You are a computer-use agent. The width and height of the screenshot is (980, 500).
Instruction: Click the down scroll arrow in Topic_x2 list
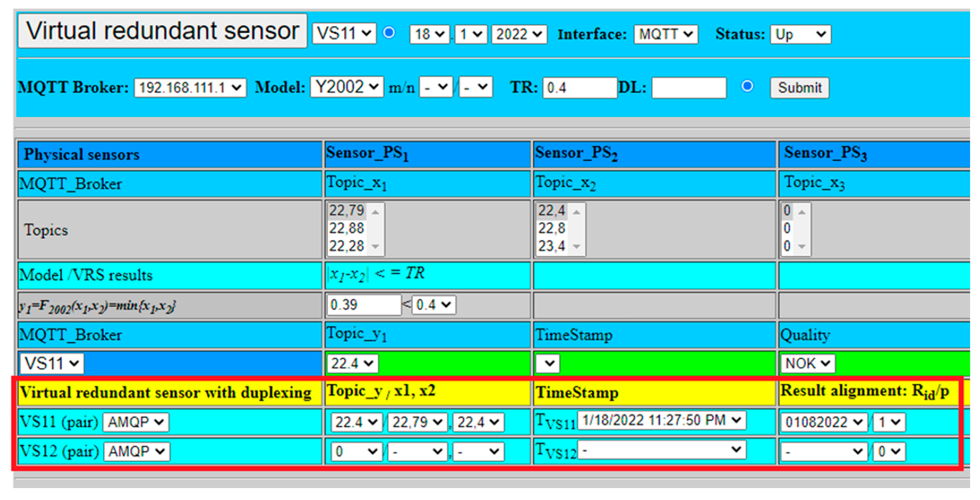pyautogui.click(x=576, y=246)
